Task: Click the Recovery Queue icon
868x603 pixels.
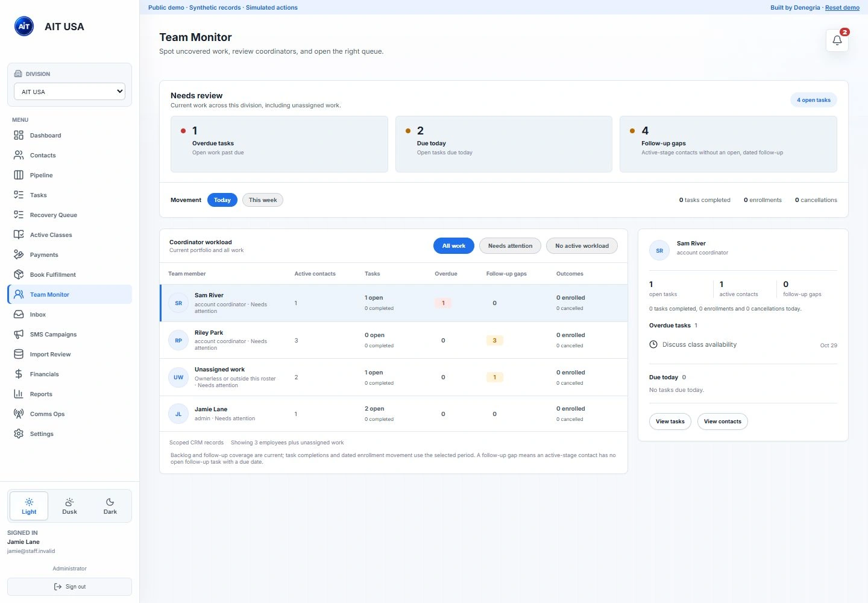Action: click(x=19, y=215)
